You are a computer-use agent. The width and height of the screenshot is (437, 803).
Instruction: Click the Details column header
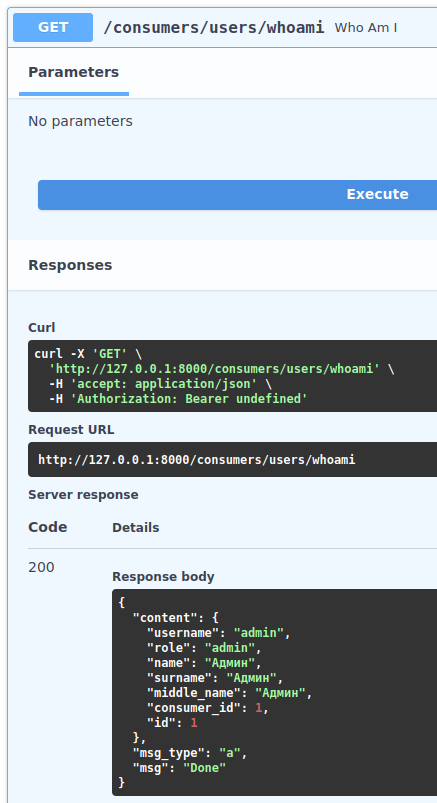tap(136, 528)
